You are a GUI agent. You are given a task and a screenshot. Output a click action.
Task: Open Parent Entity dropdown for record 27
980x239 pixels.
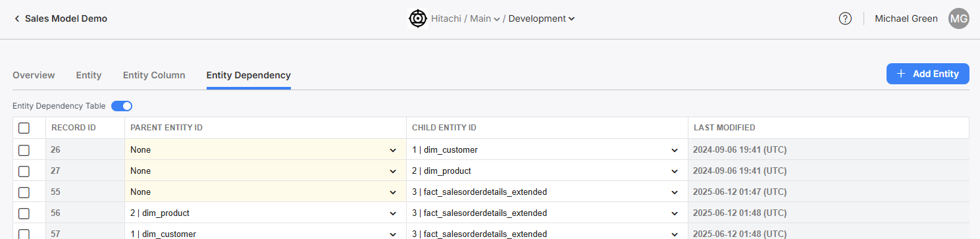point(265,171)
